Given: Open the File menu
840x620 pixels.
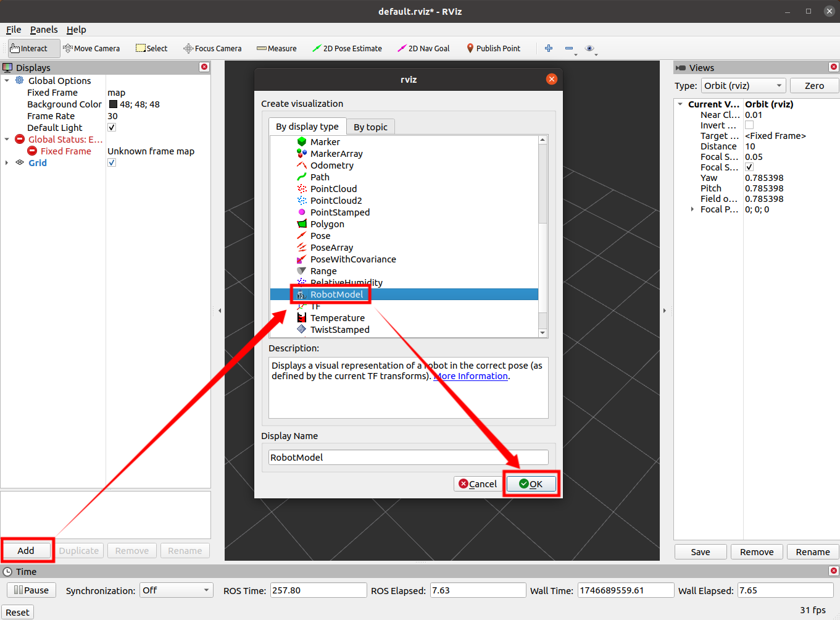Looking at the screenshot, I should [x=14, y=30].
